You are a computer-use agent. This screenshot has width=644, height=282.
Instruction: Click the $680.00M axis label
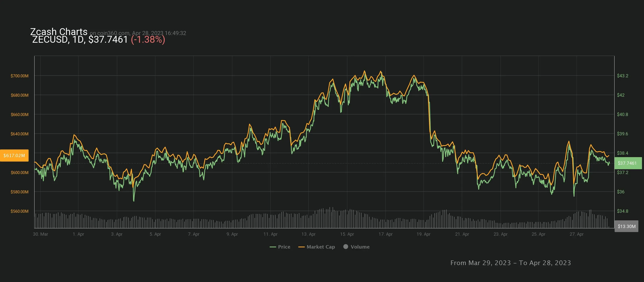[x=20, y=95]
